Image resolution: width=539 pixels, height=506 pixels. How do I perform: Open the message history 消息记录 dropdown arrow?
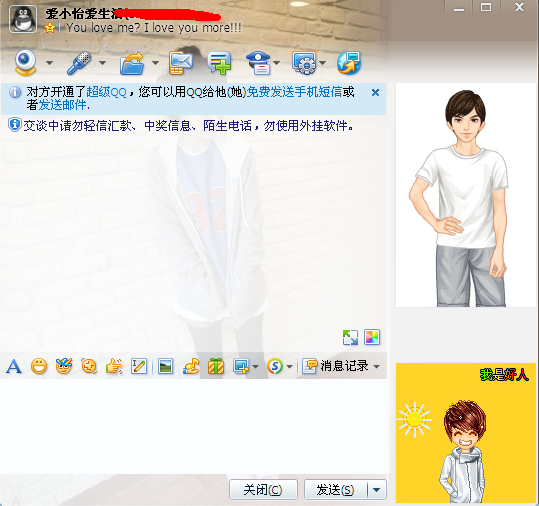pyautogui.click(x=377, y=367)
